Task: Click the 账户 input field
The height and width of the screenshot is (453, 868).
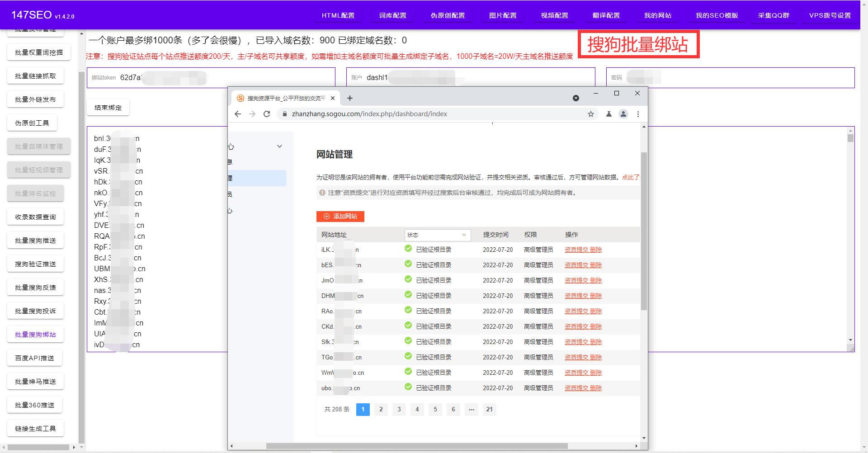Action: 471,77
